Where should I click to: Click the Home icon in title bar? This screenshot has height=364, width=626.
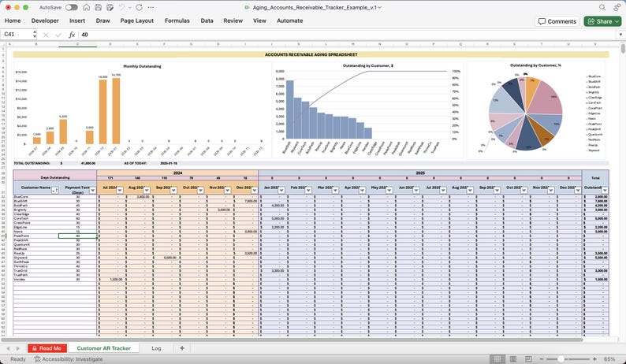point(86,8)
